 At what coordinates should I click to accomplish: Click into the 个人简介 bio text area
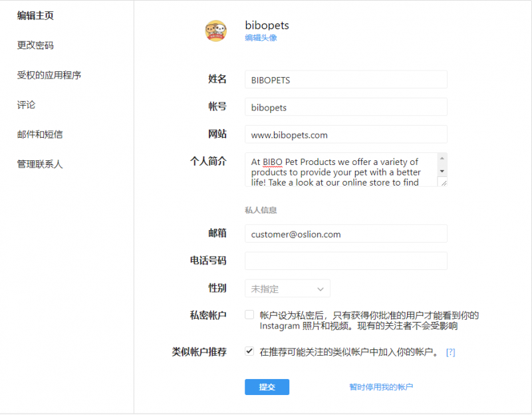pyautogui.click(x=340, y=170)
